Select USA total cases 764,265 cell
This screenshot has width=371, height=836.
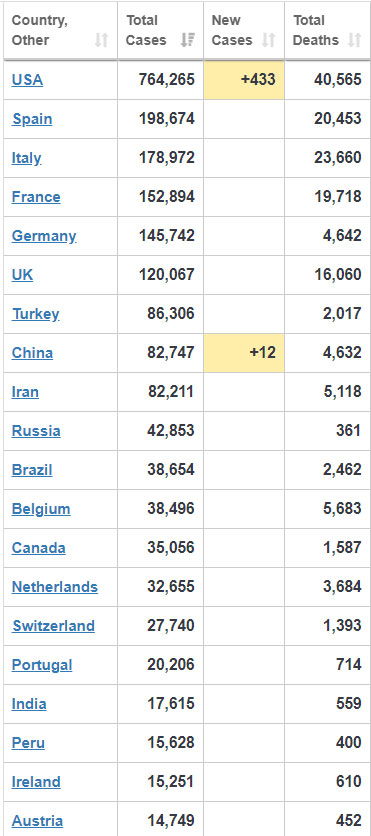(x=160, y=79)
